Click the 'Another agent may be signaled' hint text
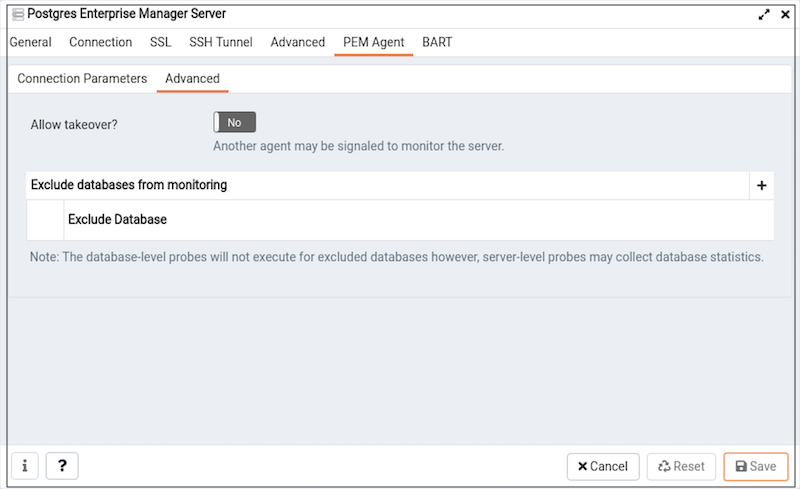Viewport: 800px width, 489px height. tap(358, 146)
